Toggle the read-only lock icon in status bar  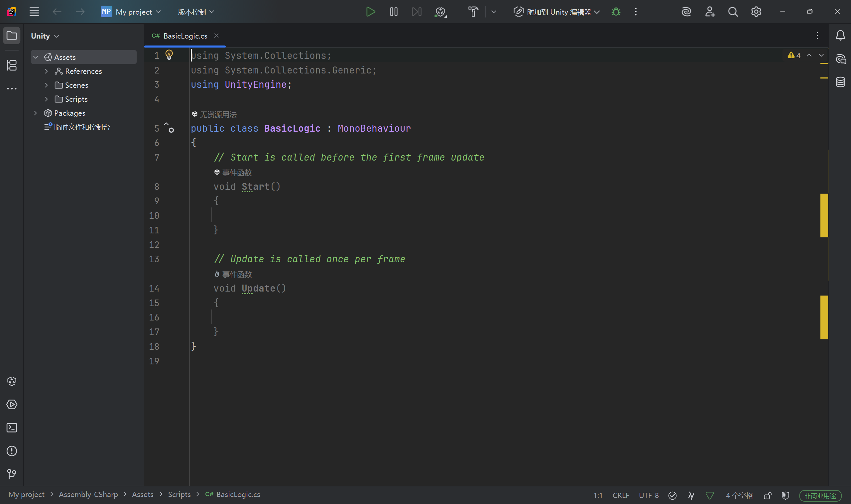(768, 495)
